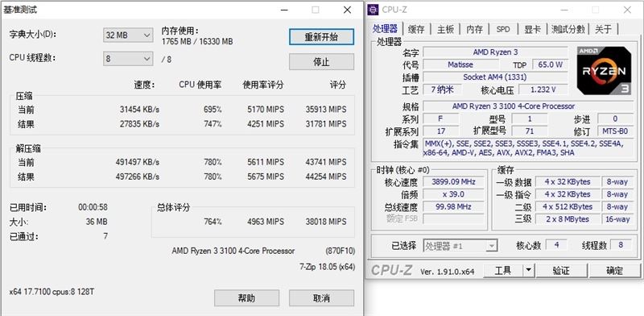The height and width of the screenshot is (316, 644).
Task: Select the 内存 tab
Action: [x=474, y=29]
